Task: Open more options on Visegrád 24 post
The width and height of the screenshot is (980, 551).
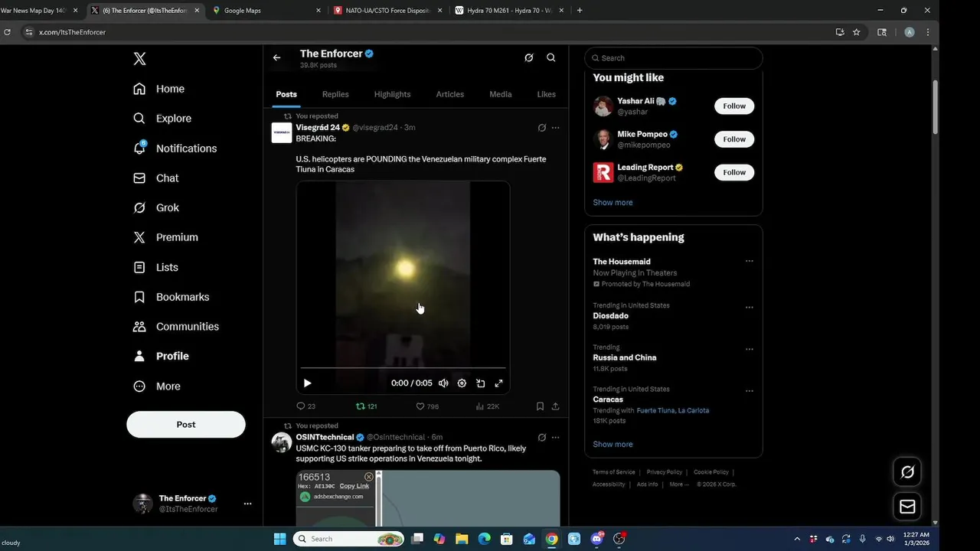Action: pos(556,128)
